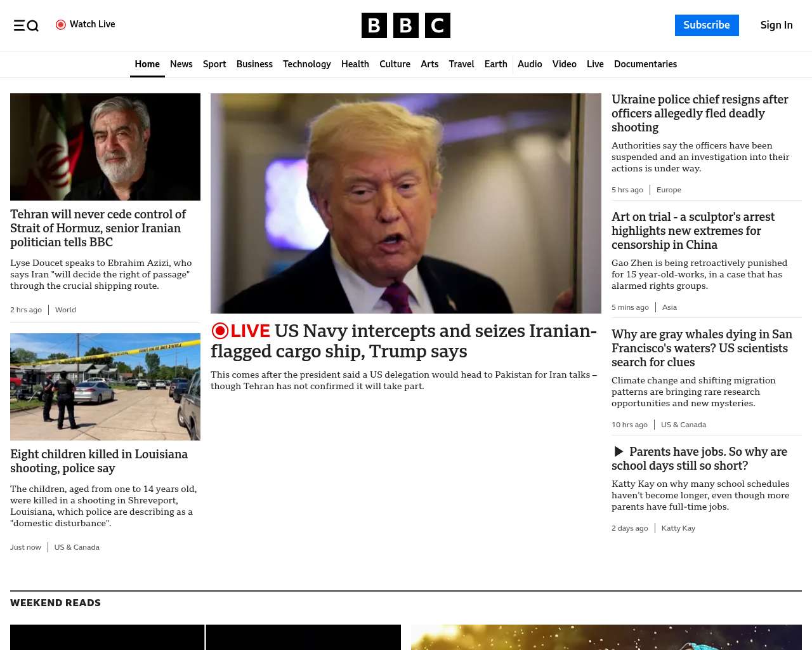Screen dimensions: 812x650
Task: Open the Tehran Strait of Hormuz headline
Action: click(98, 228)
